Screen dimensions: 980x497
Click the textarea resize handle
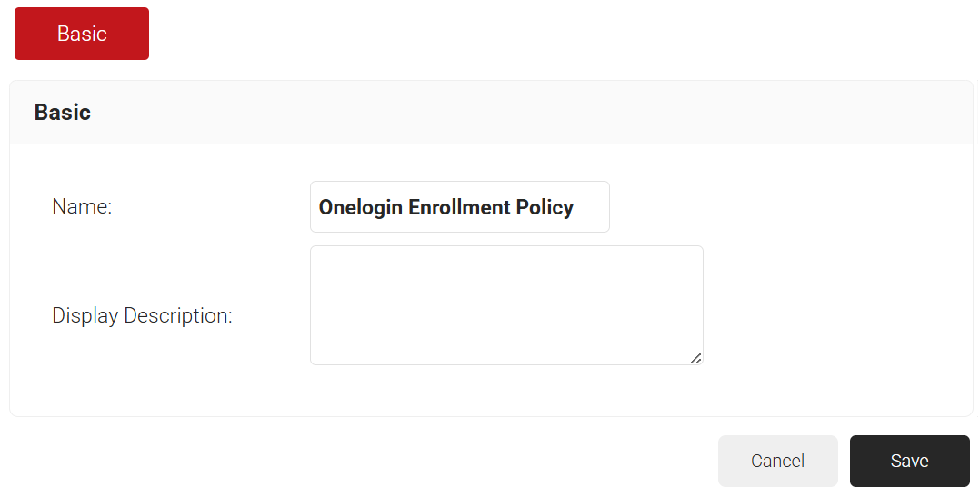pyautogui.click(x=695, y=358)
